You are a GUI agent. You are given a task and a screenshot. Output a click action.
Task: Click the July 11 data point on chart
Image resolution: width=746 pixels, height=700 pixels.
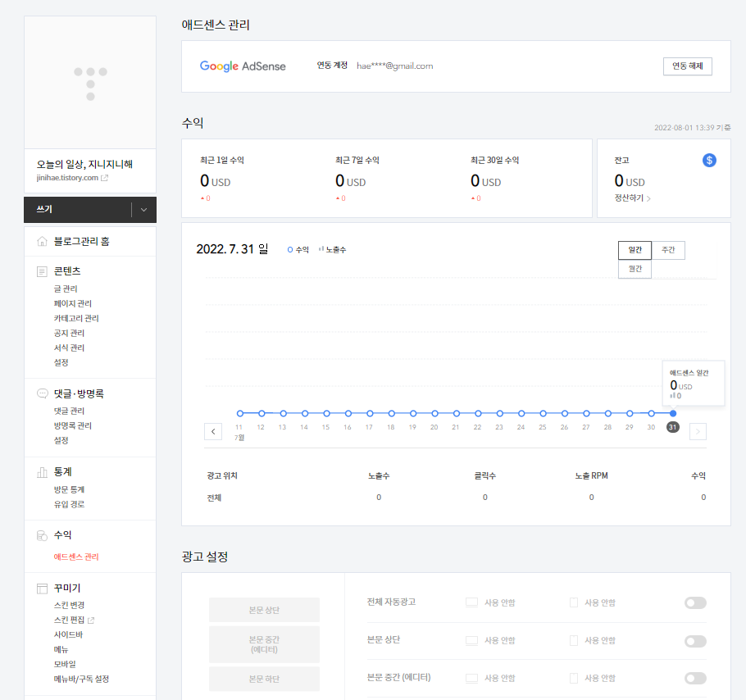point(239,413)
